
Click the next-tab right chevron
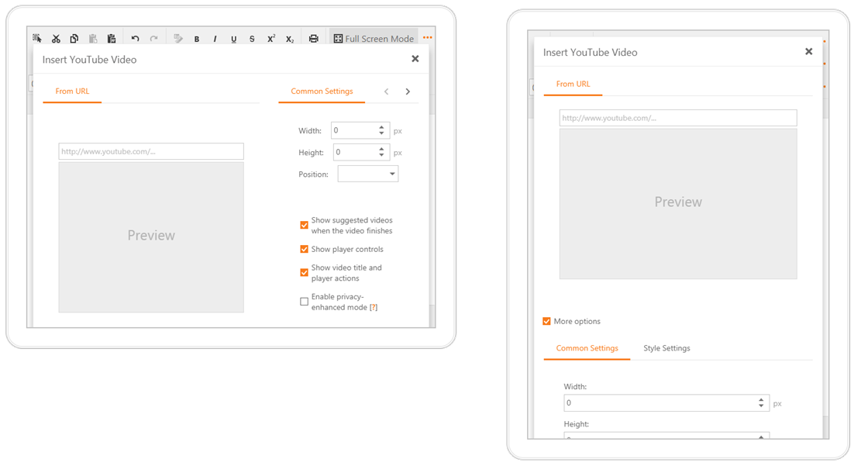point(408,91)
